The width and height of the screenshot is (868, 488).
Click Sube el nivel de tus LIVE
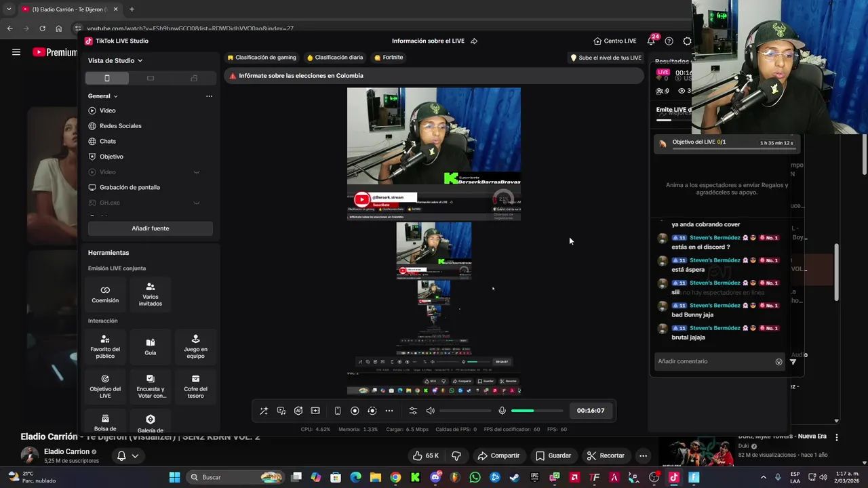(x=606, y=58)
